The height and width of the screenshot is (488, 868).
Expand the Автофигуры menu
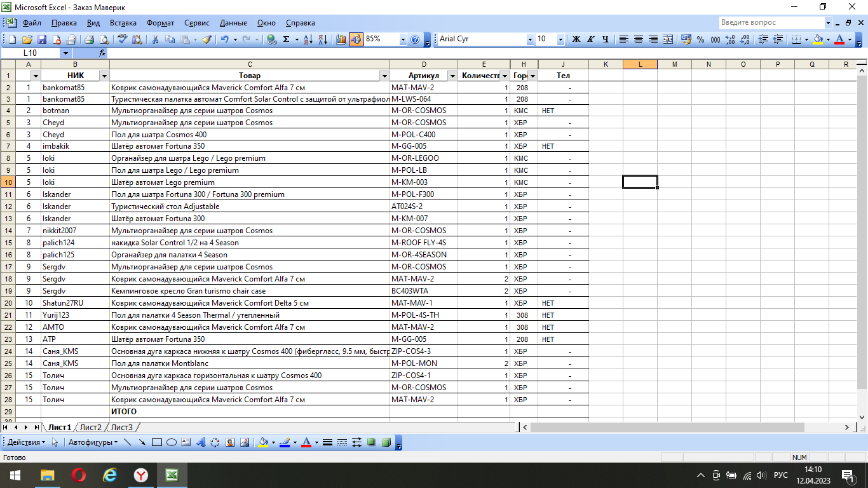click(x=93, y=442)
